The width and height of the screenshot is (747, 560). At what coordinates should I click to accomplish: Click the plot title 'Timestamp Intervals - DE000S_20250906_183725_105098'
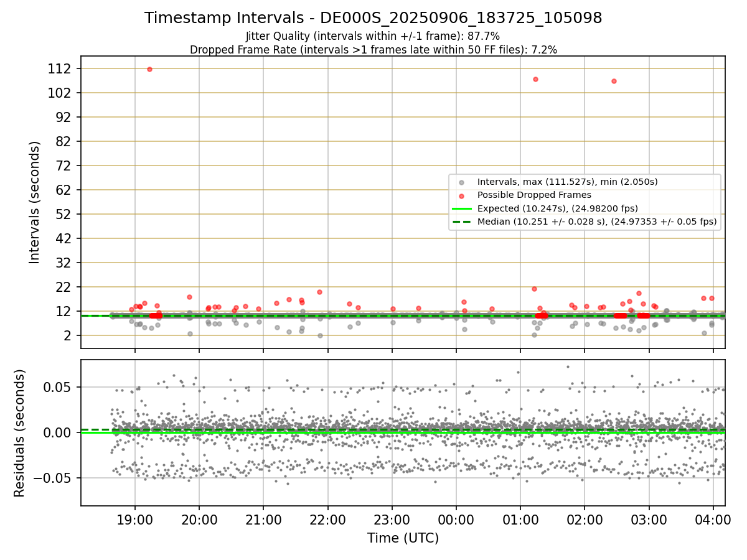(x=373, y=18)
